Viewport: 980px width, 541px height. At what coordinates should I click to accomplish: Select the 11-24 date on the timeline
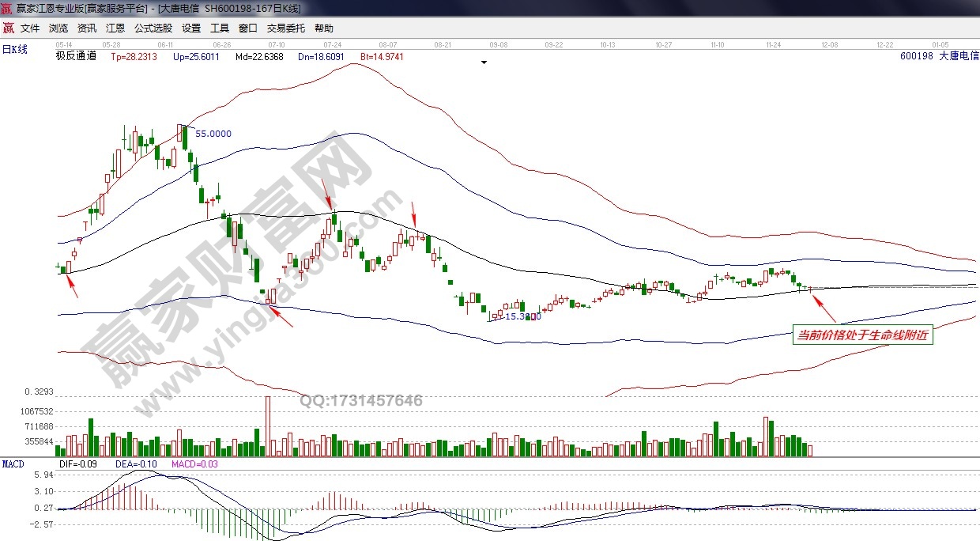coord(774,45)
